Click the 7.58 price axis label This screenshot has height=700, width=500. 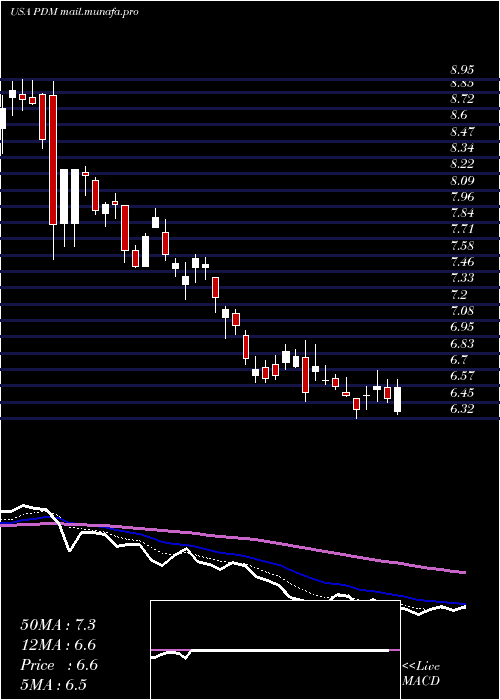[x=462, y=246]
